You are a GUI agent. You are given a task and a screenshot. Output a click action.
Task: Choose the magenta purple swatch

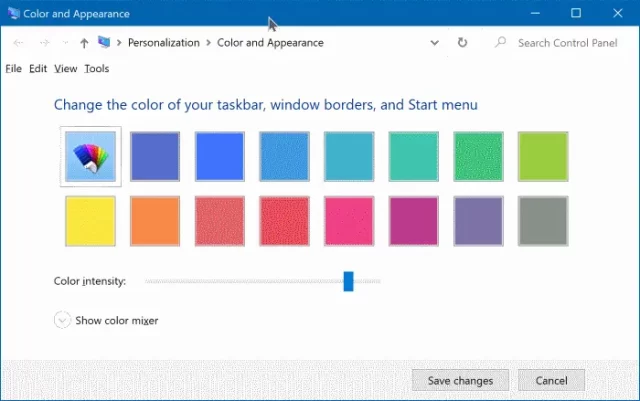tap(413, 221)
